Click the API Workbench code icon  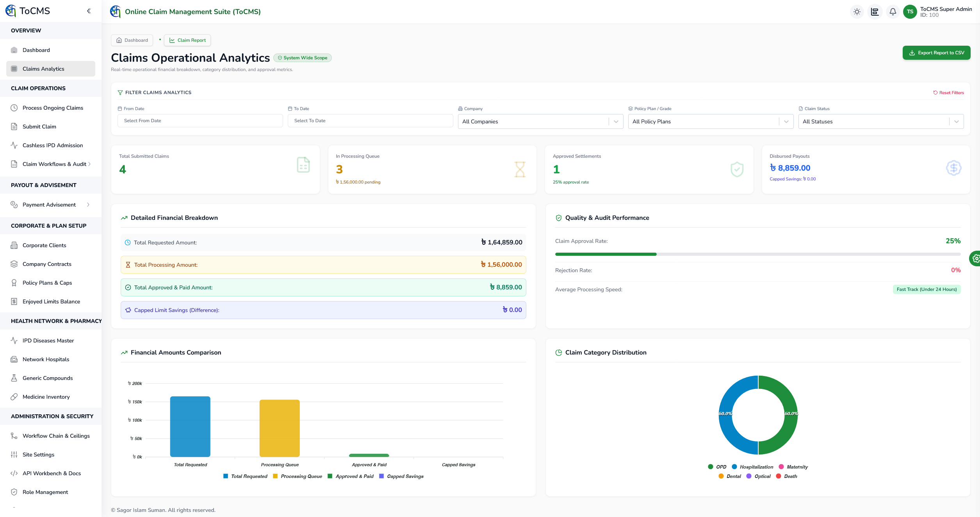14,473
